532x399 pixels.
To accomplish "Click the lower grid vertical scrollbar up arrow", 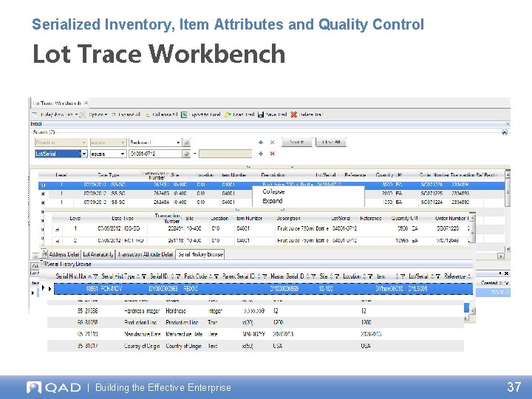I will pyautogui.click(x=473, y=218).
